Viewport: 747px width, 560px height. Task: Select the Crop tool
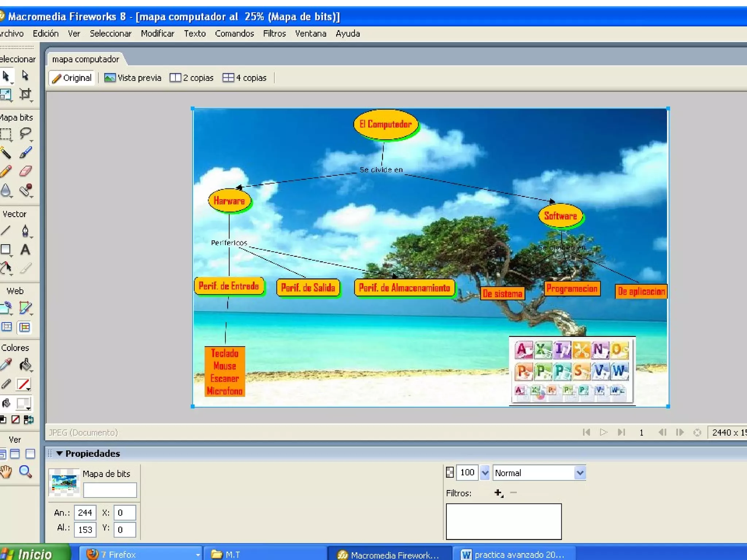[x=25, y=94]
